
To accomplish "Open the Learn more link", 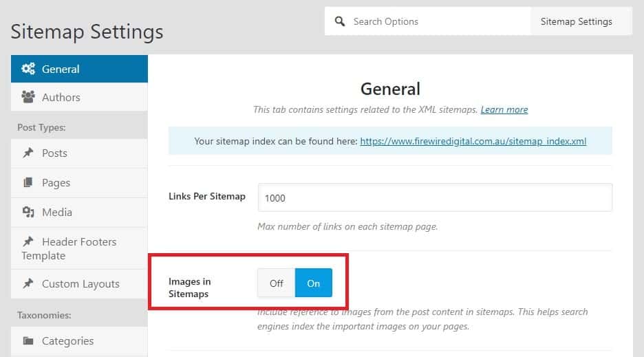I will pyautogui.click(x=504, y=109).
